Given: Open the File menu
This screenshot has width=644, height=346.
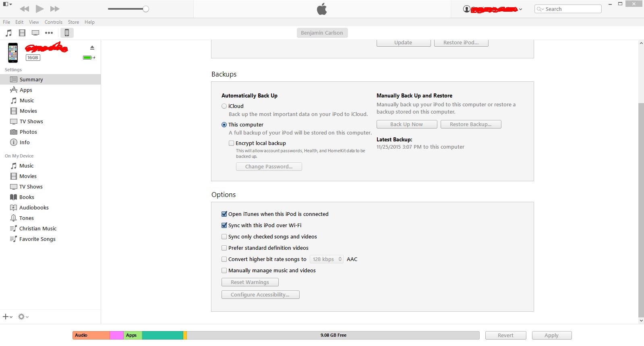Looking at the screenshot, I should [x=6, y=22].
